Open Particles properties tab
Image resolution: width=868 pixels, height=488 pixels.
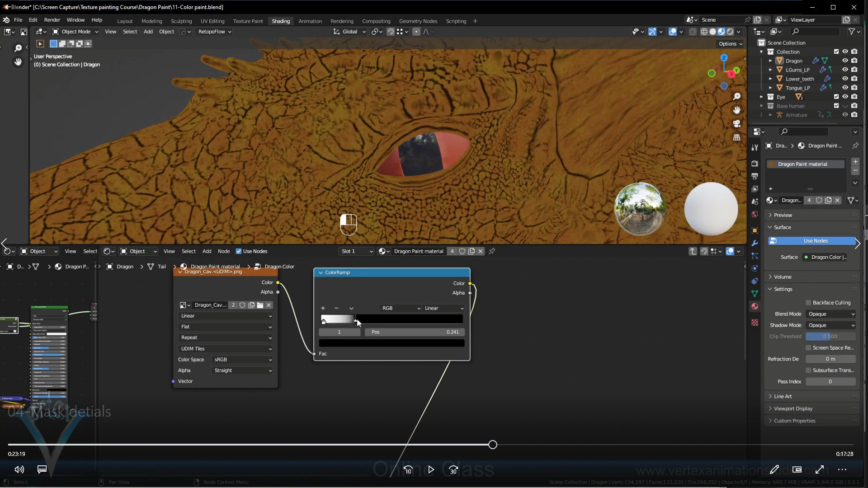(x=755, y=256)
